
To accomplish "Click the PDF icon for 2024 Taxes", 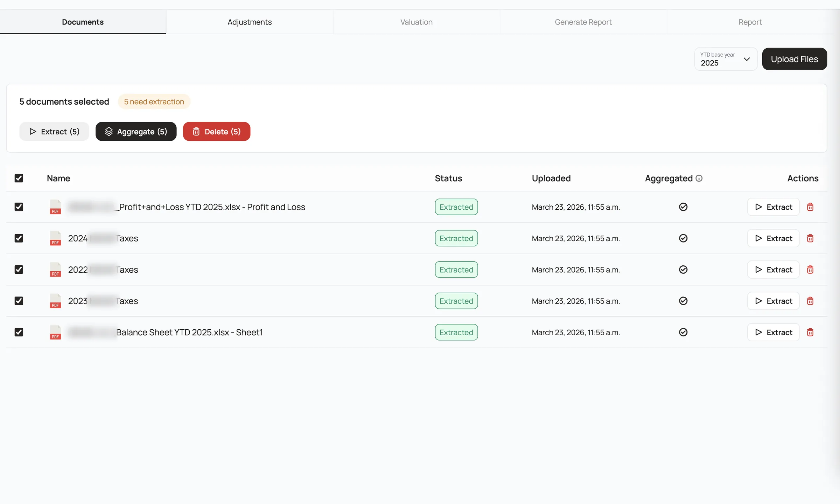I will point(55,238).
